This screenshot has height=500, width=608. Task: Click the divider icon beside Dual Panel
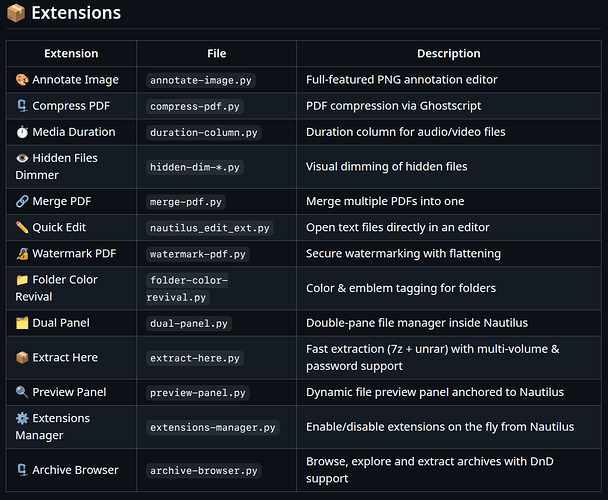tap(22, 324)
